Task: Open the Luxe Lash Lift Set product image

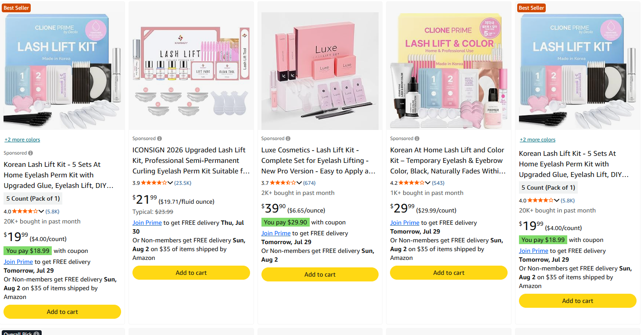Action: 320,71
